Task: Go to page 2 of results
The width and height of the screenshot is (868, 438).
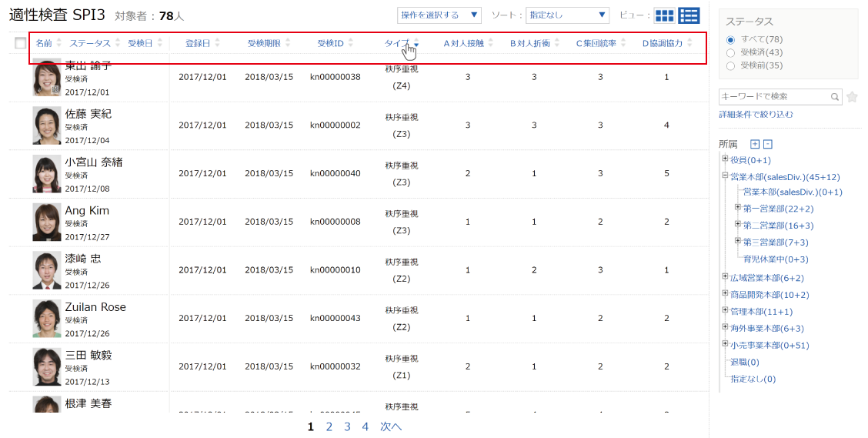Action: pyautogui.click(x=329, y=426)
